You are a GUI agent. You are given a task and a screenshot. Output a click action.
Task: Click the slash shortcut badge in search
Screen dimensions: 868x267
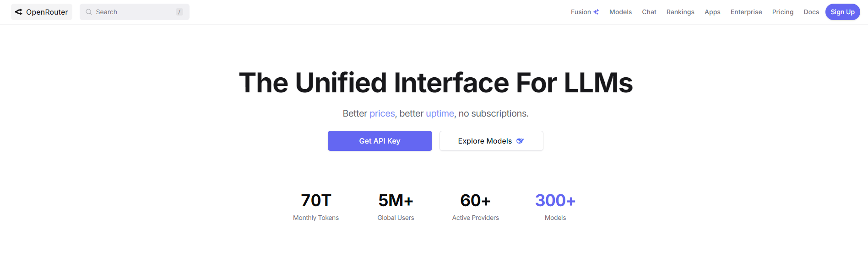[179, 12]
